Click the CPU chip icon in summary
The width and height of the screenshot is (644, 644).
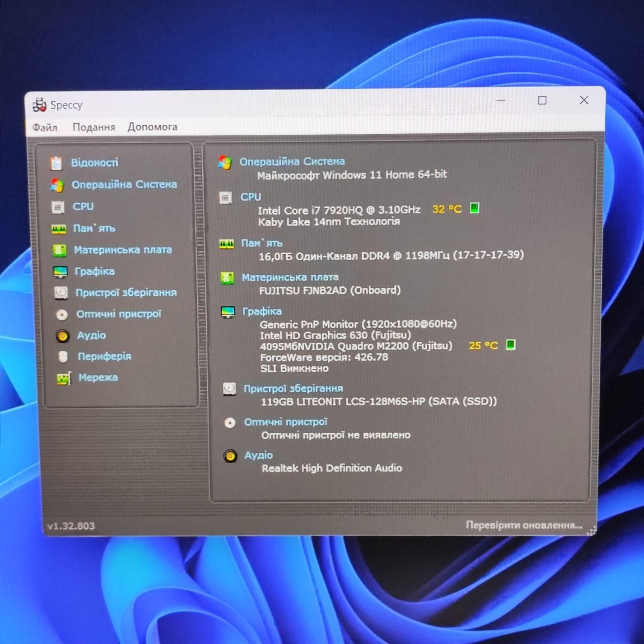point(225,198)
